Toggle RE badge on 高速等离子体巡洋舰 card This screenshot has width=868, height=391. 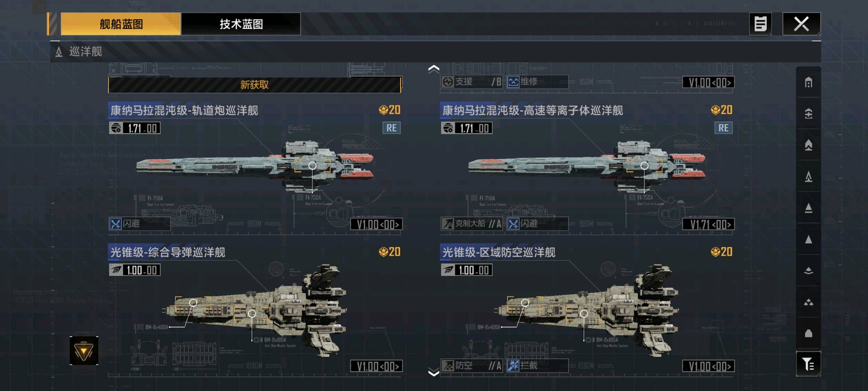coord(724,128)
